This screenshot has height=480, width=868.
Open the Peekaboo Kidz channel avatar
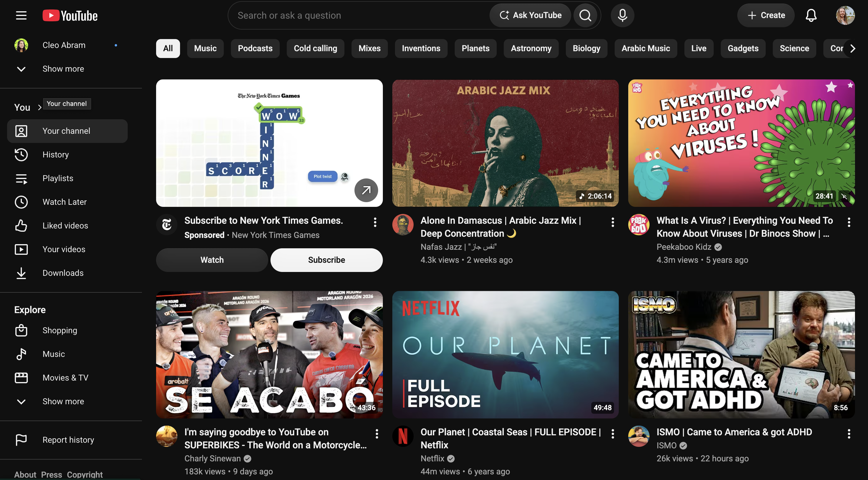pyautogui.click(x=639, y=225)
